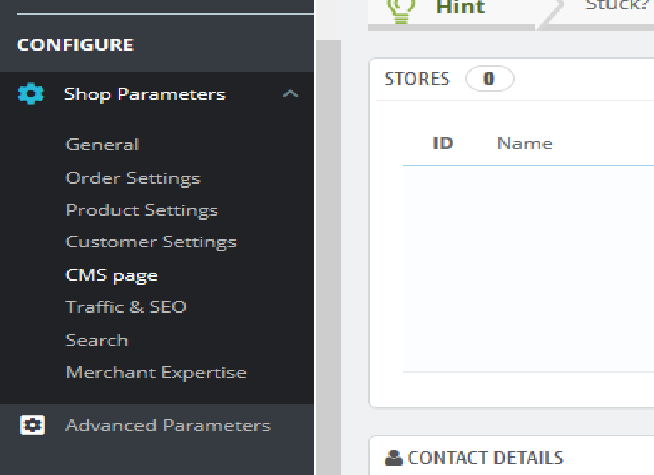This screenshot has width=654, height=475.
Task: Click the Hint tab label
Action: [x=461, y=7]
